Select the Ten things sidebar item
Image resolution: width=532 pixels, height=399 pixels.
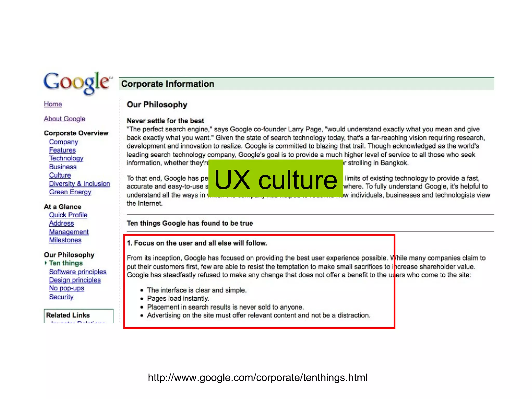click(x=66, y=263)
